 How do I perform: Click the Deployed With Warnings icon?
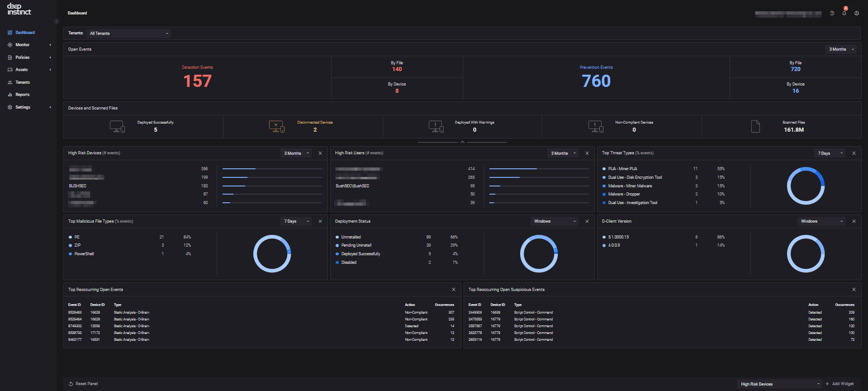point(436,126)
